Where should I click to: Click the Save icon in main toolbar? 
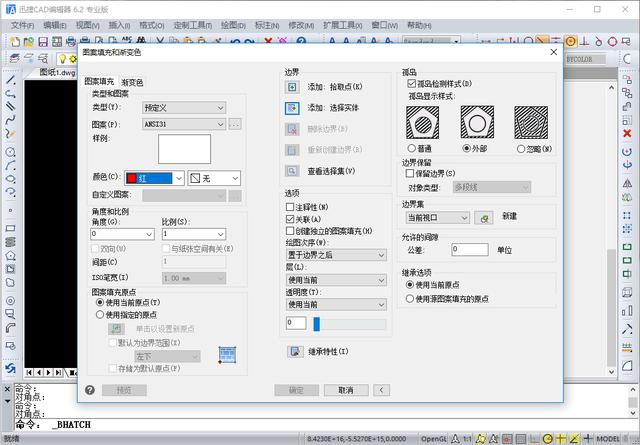pyautogui.click(x=43, y=42)
